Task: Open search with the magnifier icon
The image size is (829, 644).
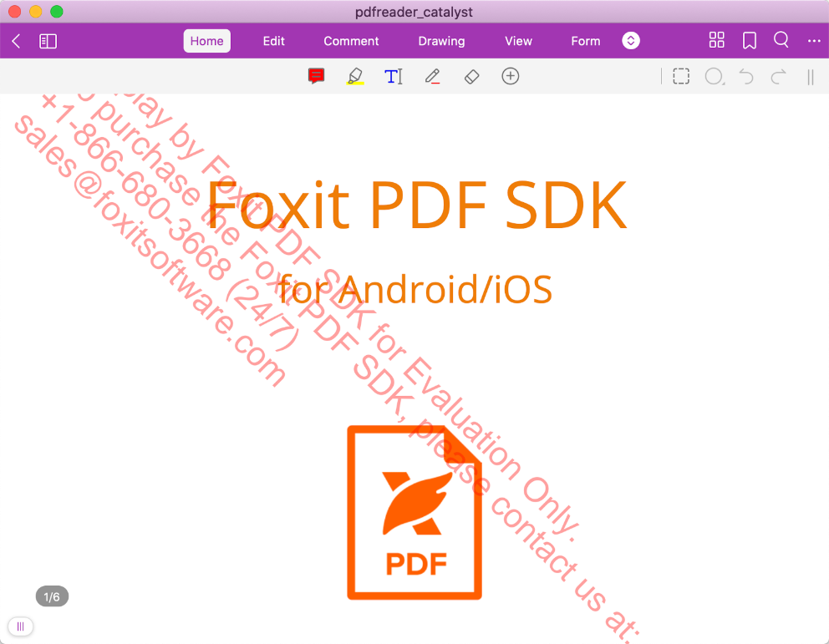Action: 781,39
